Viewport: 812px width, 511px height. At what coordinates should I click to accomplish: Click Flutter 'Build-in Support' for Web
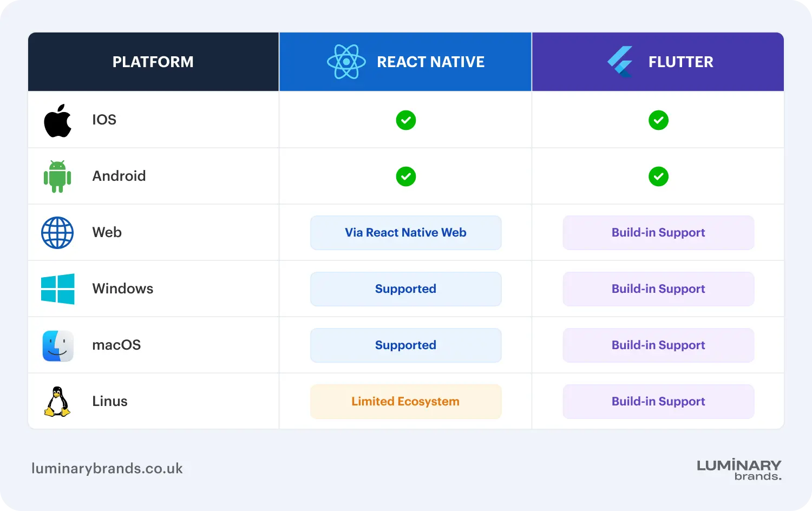(659, 233)
